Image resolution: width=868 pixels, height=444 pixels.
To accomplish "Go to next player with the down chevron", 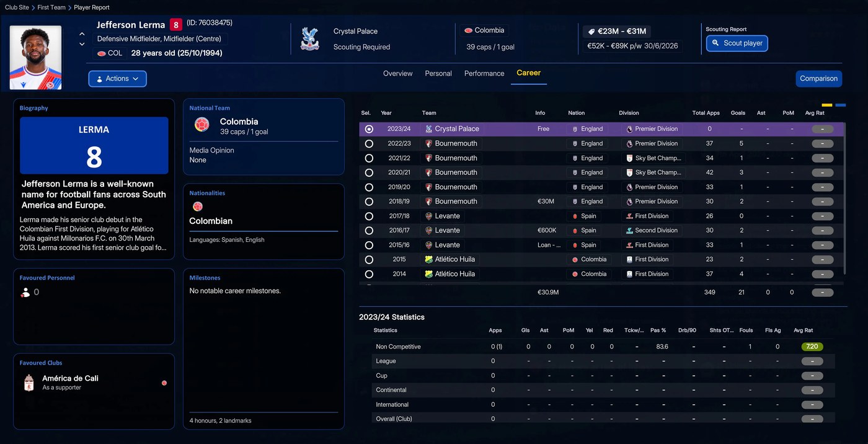I will [82, 44].
